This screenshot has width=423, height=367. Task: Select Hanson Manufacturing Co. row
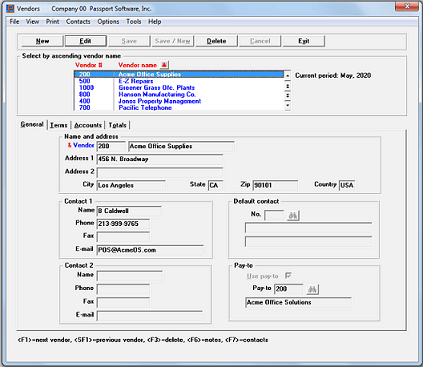(x=179, y=94)
